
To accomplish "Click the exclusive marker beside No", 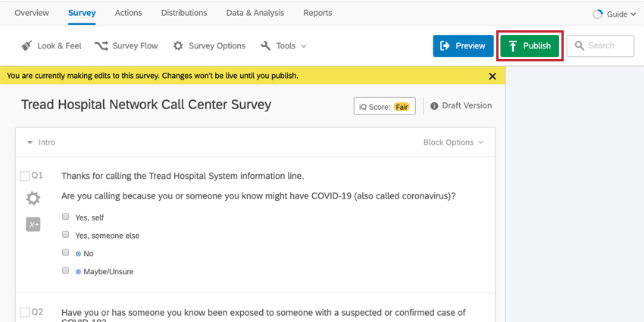I will click(x=78, y=254).
